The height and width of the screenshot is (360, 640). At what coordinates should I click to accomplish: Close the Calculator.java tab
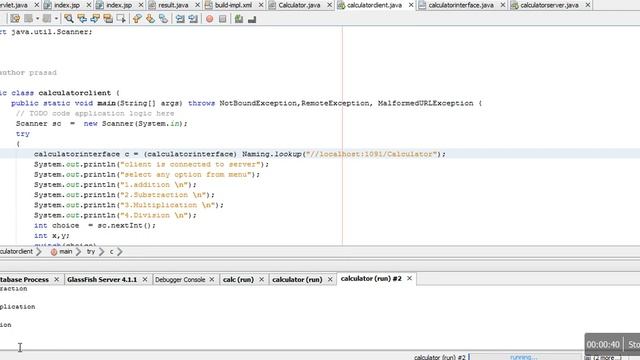click(329, 5)
